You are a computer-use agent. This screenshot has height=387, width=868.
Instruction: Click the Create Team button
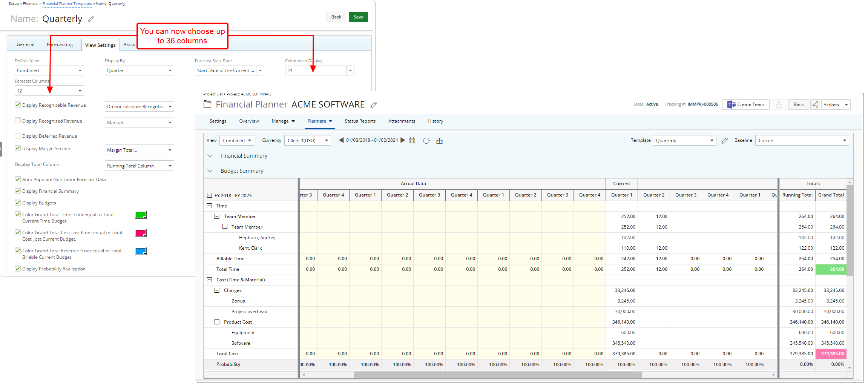click(x=745, y=104)
